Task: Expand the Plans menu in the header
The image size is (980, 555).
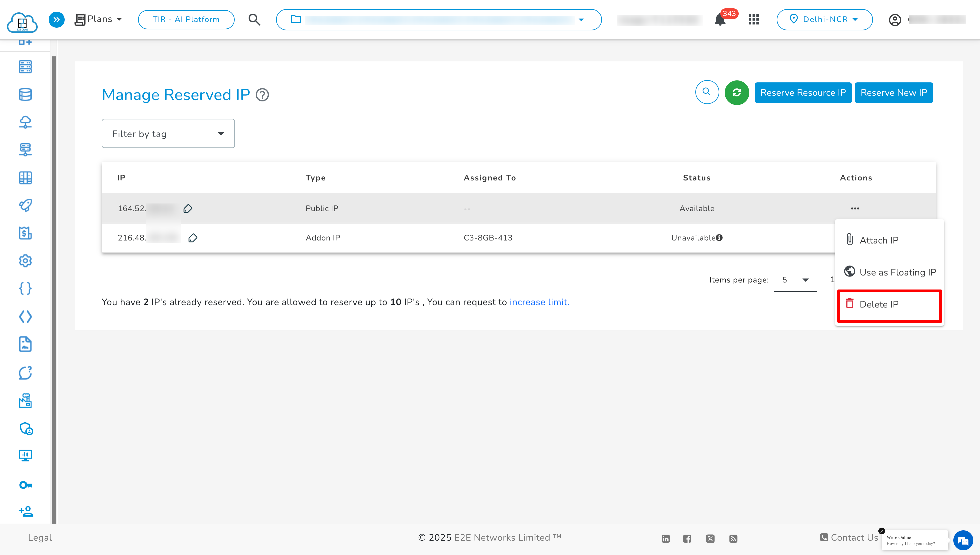Action: tap(98, 19)
